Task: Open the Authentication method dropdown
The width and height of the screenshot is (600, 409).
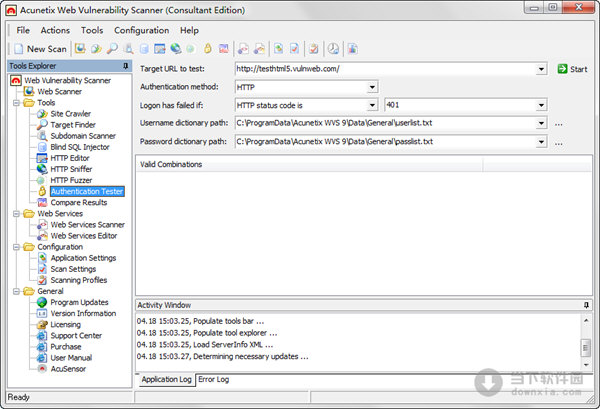Action: click(x=372, y=87)
